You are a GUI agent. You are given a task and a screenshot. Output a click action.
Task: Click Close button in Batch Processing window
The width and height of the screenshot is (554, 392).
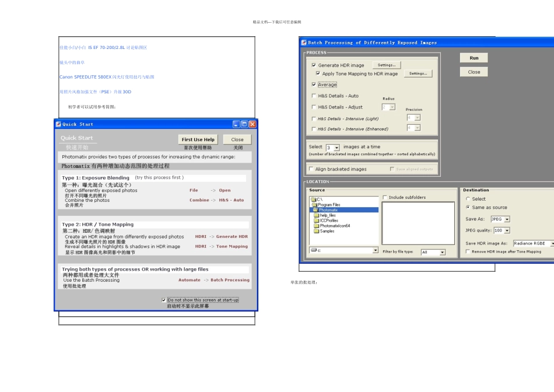(474, 72)
